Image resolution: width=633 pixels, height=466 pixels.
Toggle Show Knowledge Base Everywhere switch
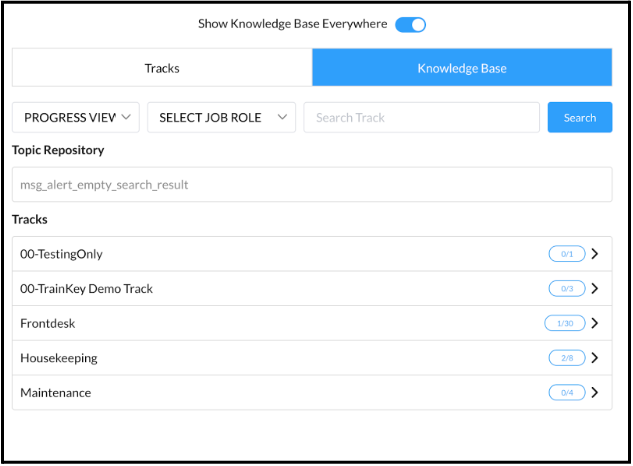410,24
